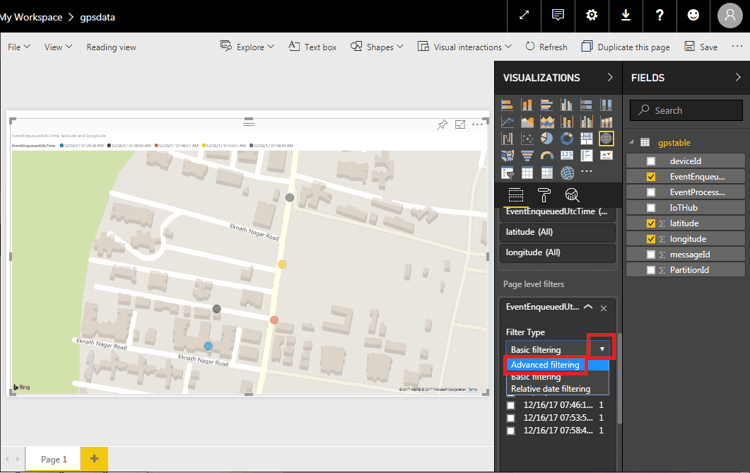Select the card (123) visualization
Viewport: 750px width, 473px height.
pyautogui.click(x=567, y=155)
